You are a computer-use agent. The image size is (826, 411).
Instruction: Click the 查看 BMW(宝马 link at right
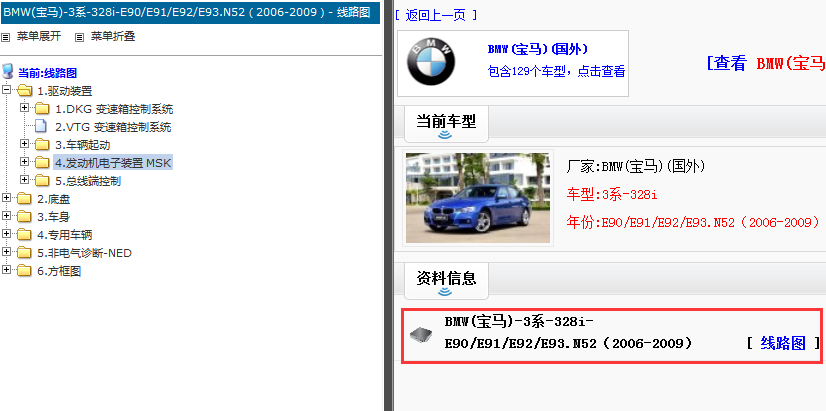coord(766,64)
